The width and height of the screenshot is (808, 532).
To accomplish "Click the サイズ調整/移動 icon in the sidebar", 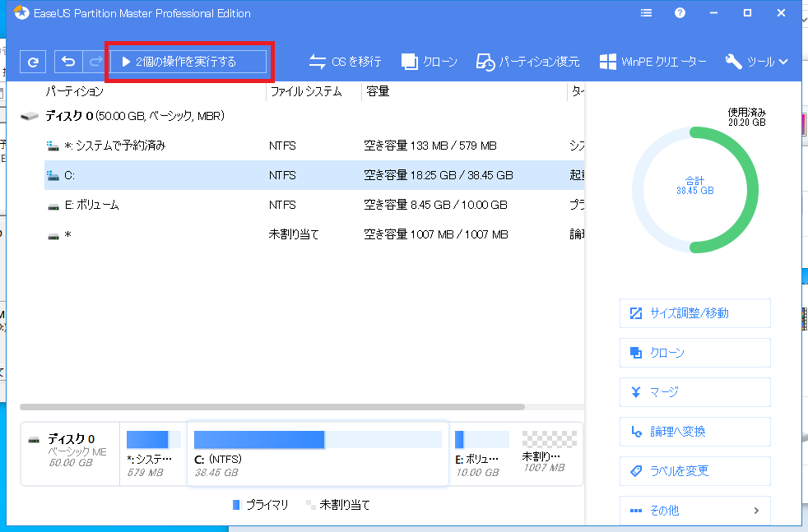I will click(x=636, y=313).
